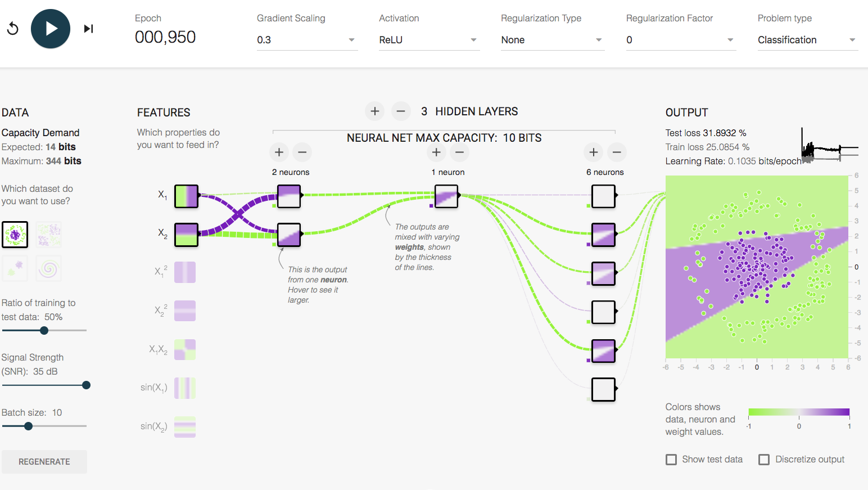Click the reset network icon

coord(12,29)
